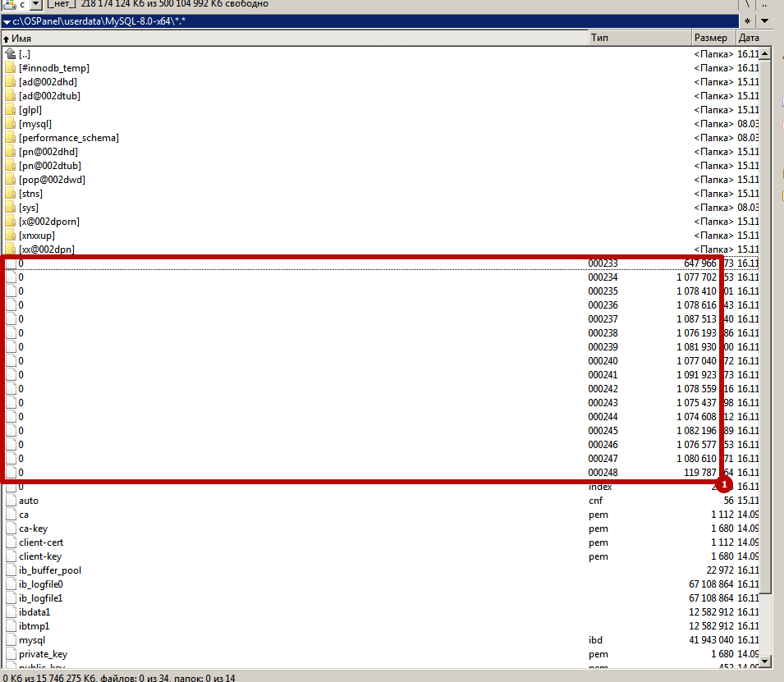The image size is (784, 682).
Task: Click the file extension 000234
Action: click(603, 277)
